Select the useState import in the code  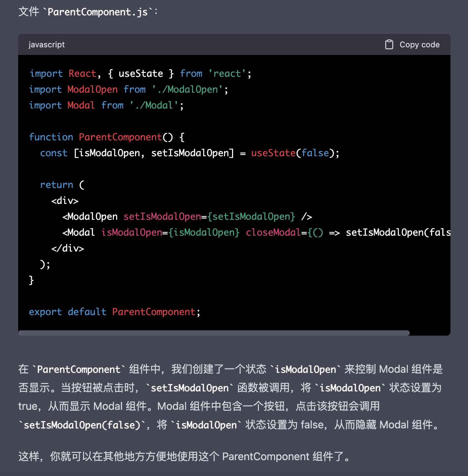pyautogui.click(x=140, y=73)
